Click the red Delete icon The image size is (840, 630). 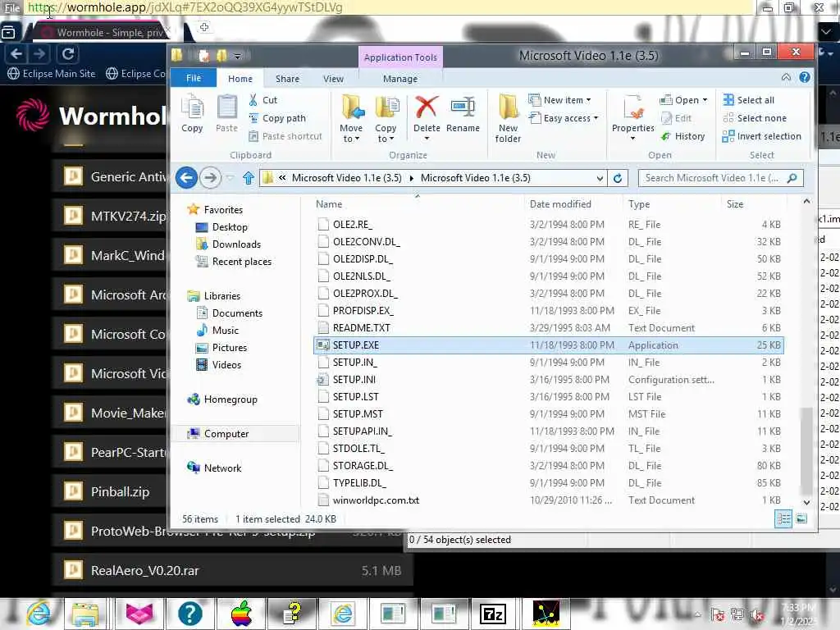click(427, 107)
